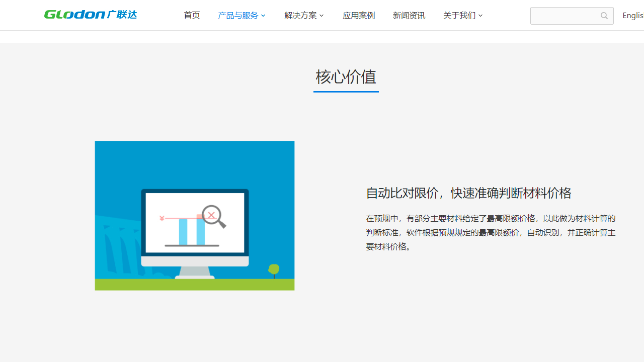Screen dimensions: 644x362
Task: Click the English language link
Action: click(633, 15)
